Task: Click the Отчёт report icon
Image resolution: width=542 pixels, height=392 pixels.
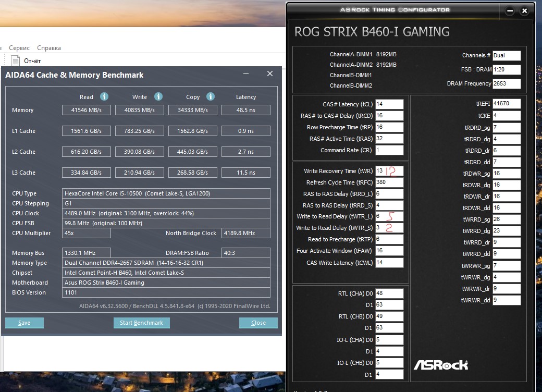Action: coord(15,60)
